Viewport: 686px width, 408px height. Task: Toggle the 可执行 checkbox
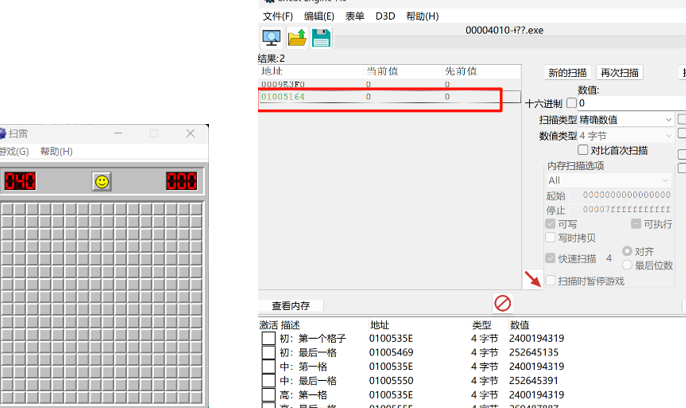coord(636,224)
